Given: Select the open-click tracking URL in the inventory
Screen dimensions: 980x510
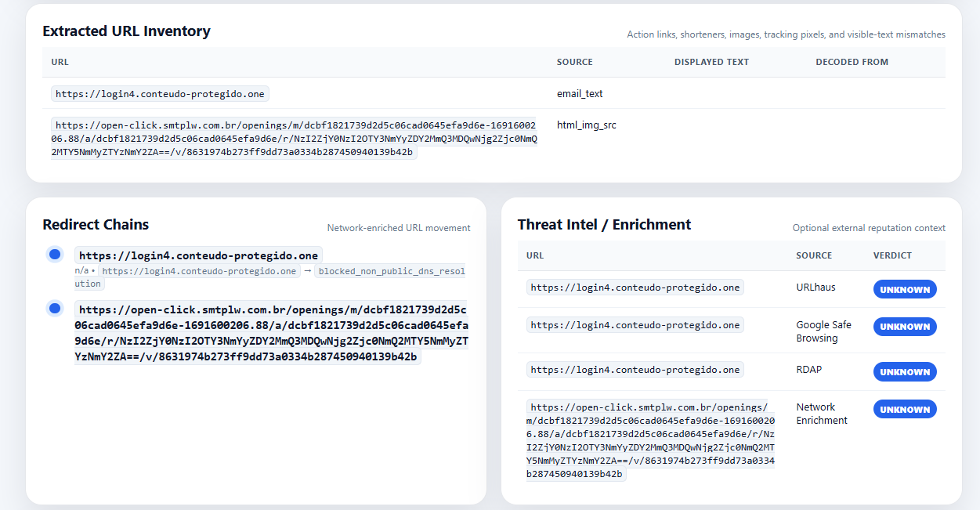Looking at the screenshot, I should click(x=295, y=139).
